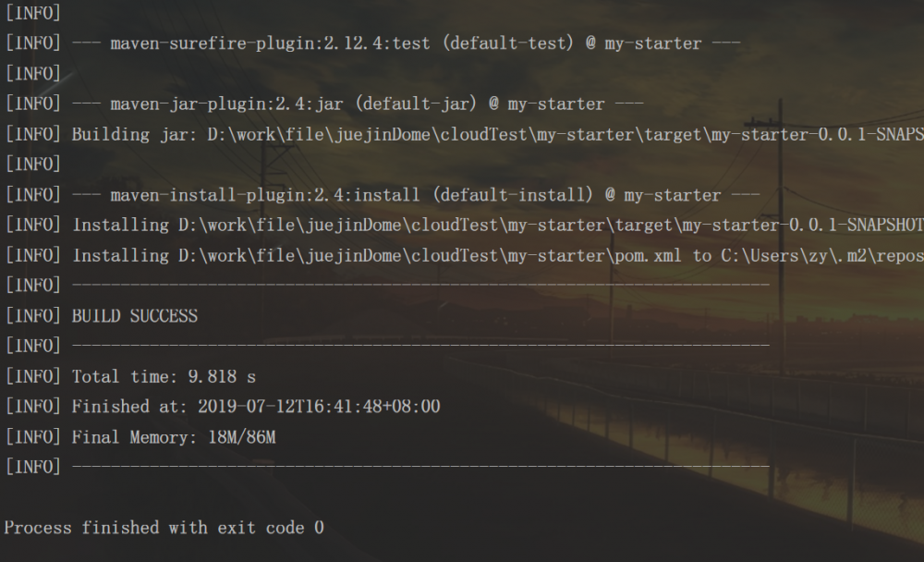Click the "Total time: 9.818 s" line
Screen dimensions: 924x562
[164, 376]
